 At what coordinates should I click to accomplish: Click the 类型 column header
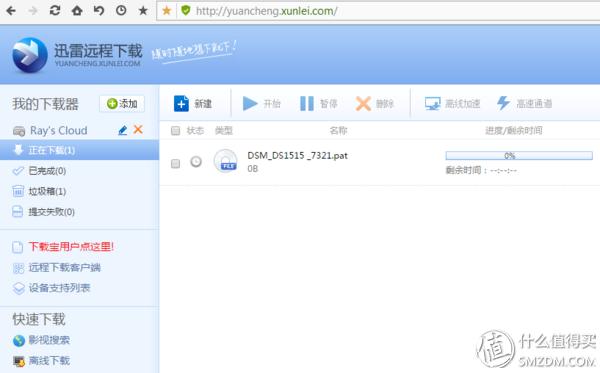223,131
